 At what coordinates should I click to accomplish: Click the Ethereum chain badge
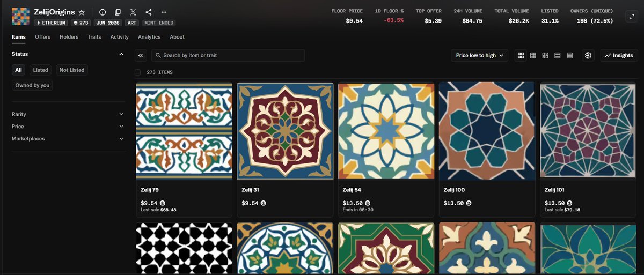52,23
